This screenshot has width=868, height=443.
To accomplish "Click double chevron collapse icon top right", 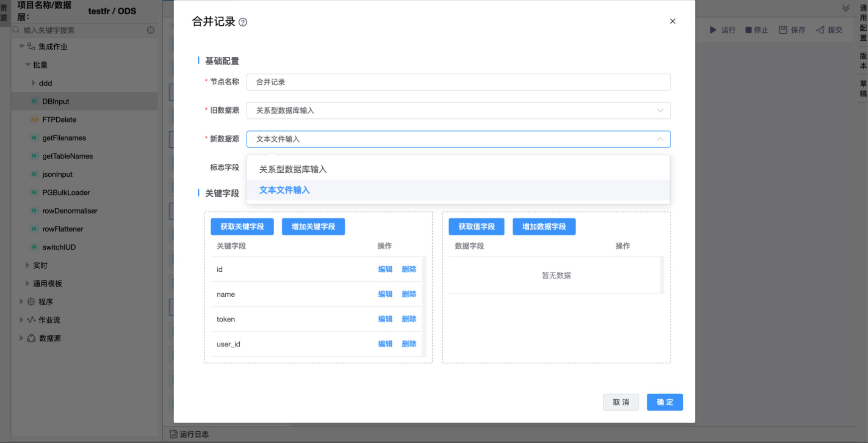I will pyautogui.click(x=846, y=8).
